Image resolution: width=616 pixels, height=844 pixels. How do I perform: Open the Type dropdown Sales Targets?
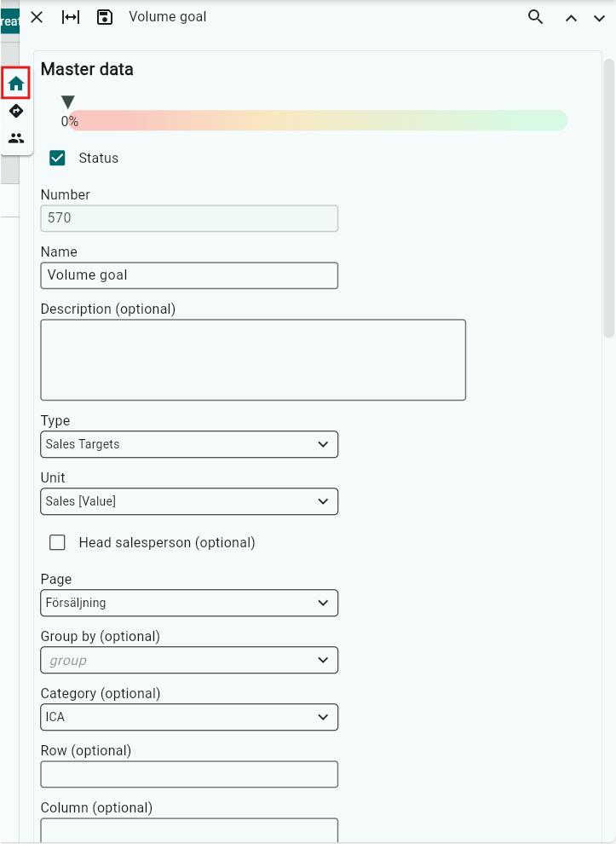point(189,444)
